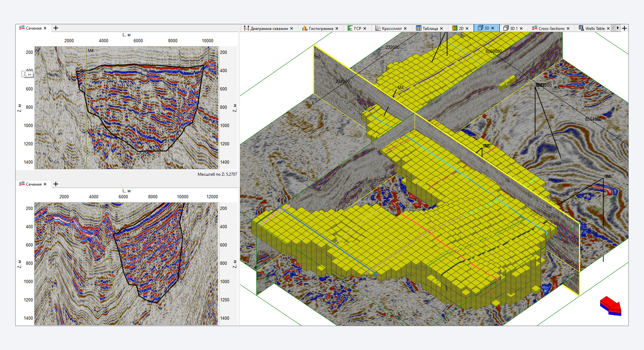This screenshot has width=644, height=350.
Task: Click the green ГСР tab icon
Action: (350, 28)
